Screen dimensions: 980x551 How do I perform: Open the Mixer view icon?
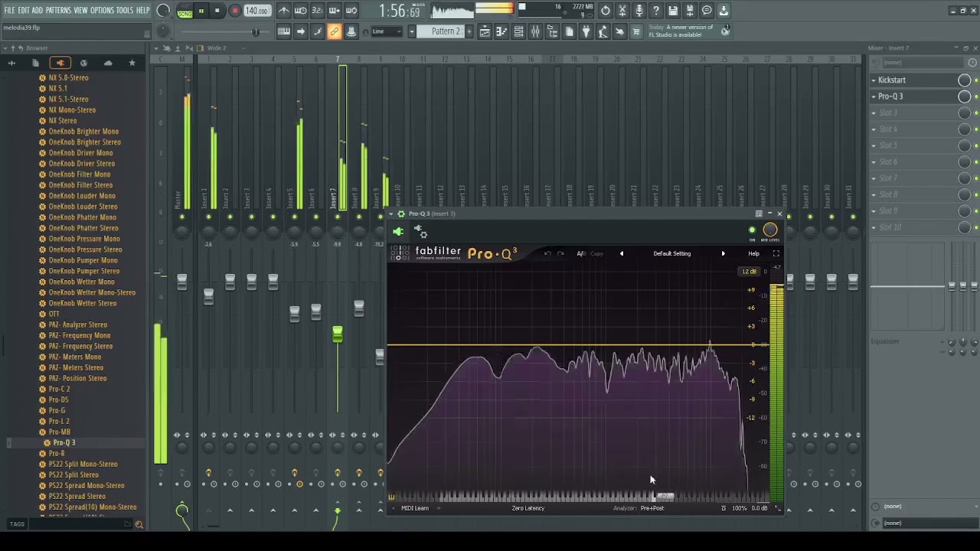(535, 31)
